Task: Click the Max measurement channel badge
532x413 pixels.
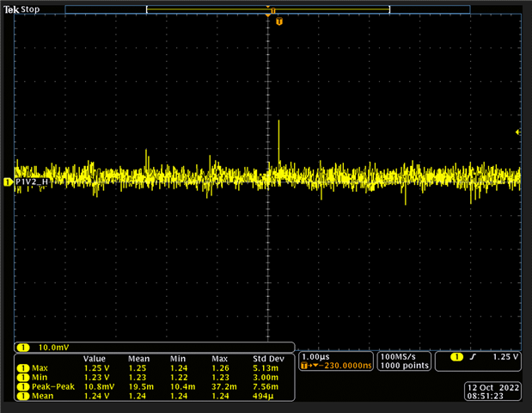Action: 23,368
